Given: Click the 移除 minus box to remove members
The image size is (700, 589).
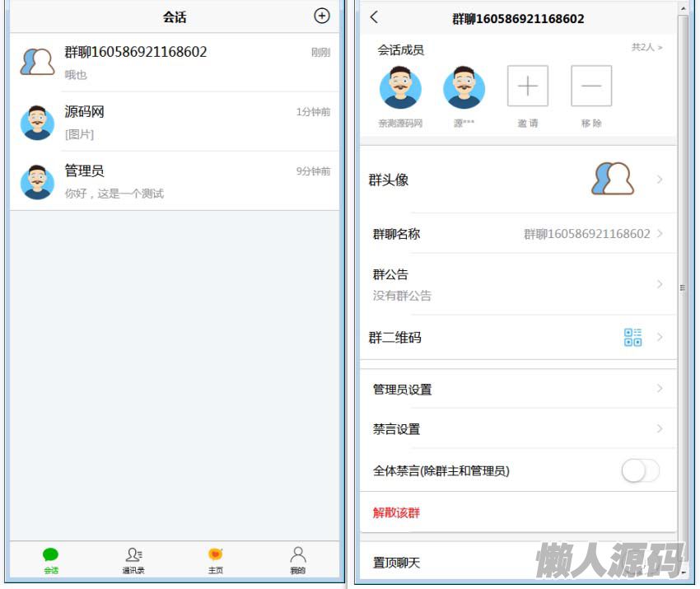Looking at the screenshot, I should click(x=591, y=86).
